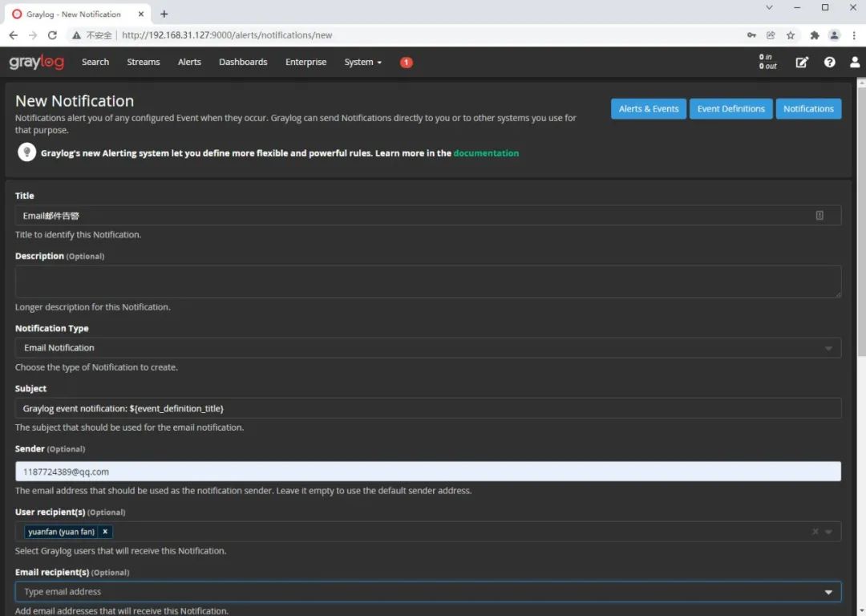Click the Title input field
Image resolution: width=866 pixels, height=616 pixels.
(428, 216)
